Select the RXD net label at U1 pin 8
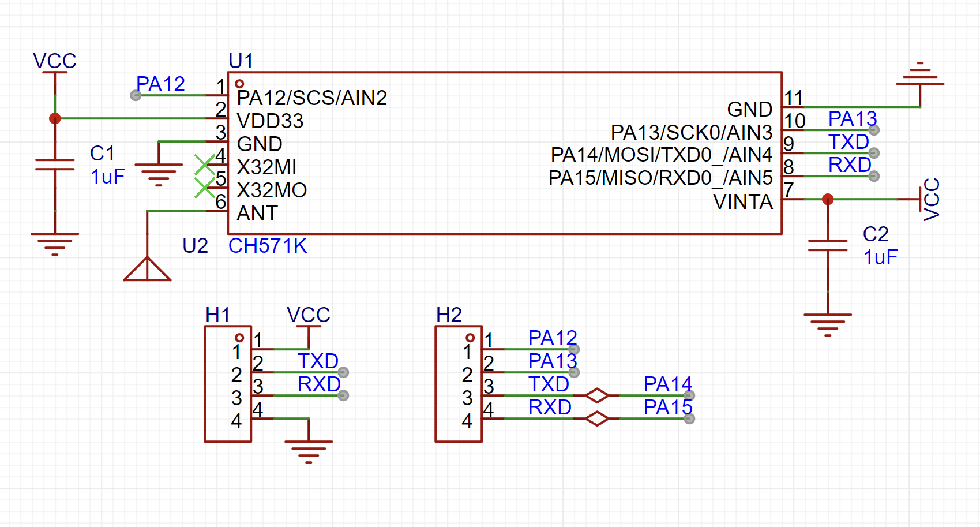 click(x=850, y=165)
